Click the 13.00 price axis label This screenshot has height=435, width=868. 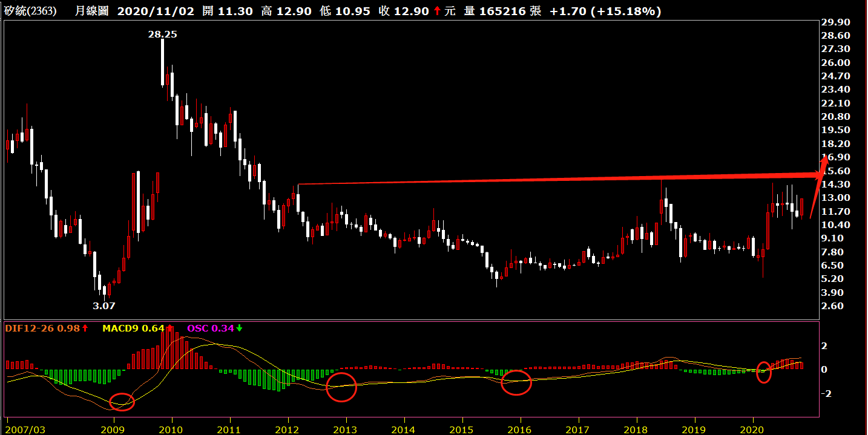tap(837, 197)
